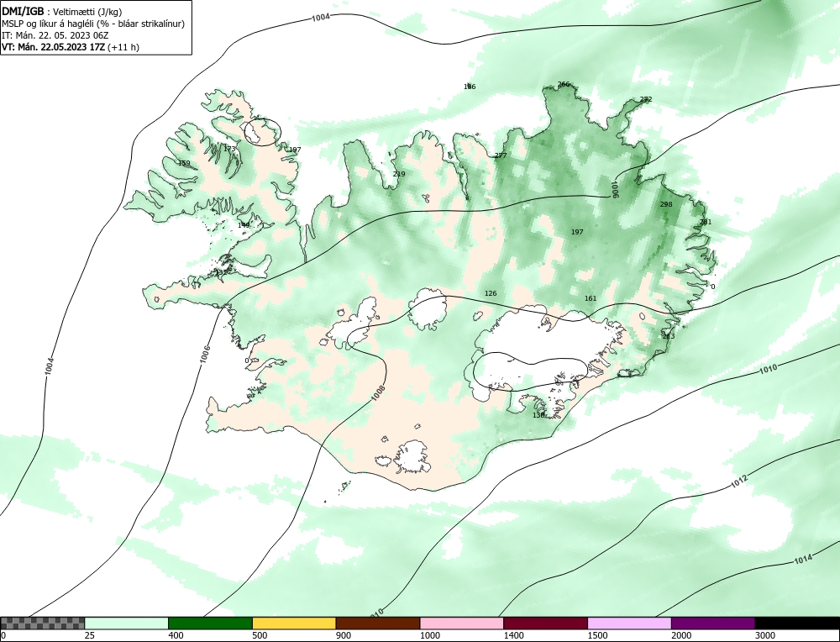The height and width of the screenshot is (642, 840).
Task: Select the brown 900–1000 legend swatch
Action: [x=378, y=624]
